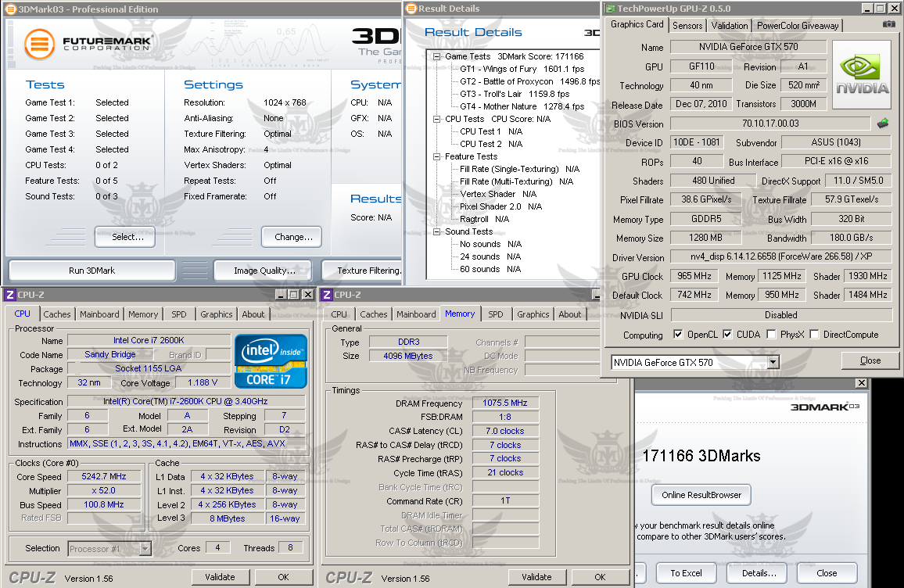This screenshot has height=588, width=904.
Task: Open the Image Quality... button
Action: [x=263, y=271]
